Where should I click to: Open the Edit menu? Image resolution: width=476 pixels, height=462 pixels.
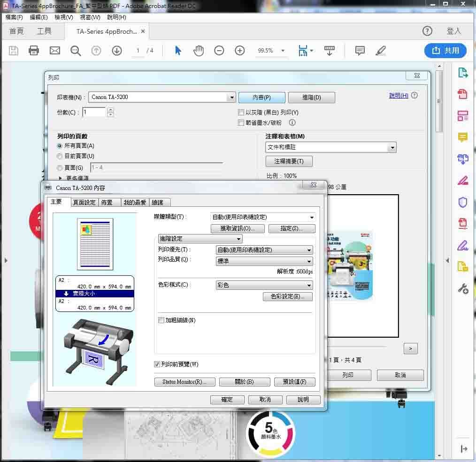[x=38, y=17]
